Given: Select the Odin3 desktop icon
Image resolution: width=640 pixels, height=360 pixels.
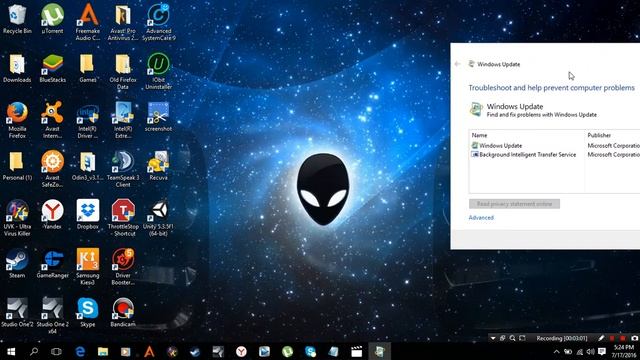Looking at the screenshot, I should (x=88, y=166).
